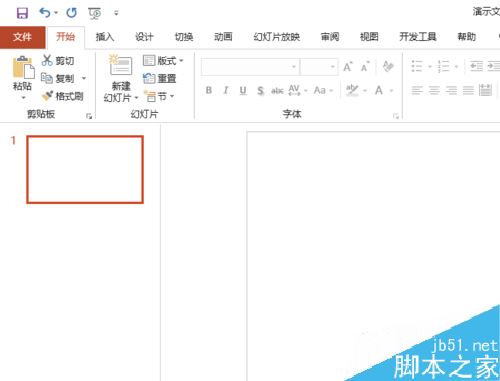Screen dimensions: 500x381
Task: Toggle Underline formatting
Action: point(243,90)
